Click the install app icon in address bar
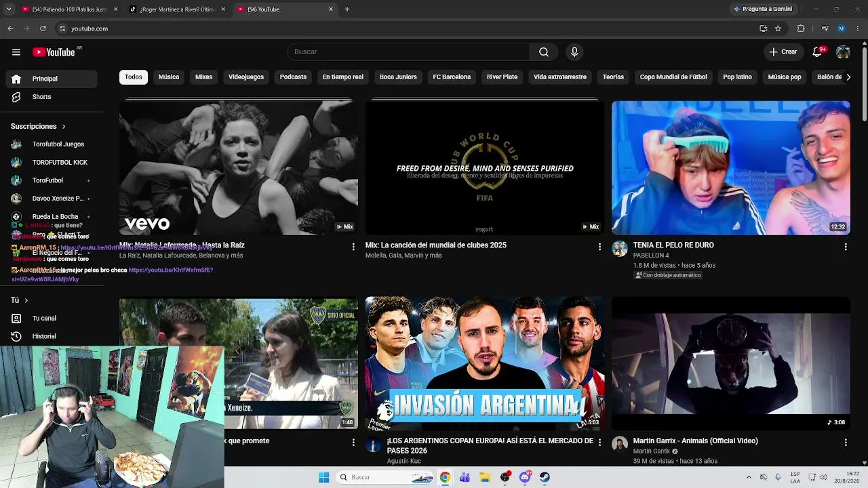 (763, 28)
